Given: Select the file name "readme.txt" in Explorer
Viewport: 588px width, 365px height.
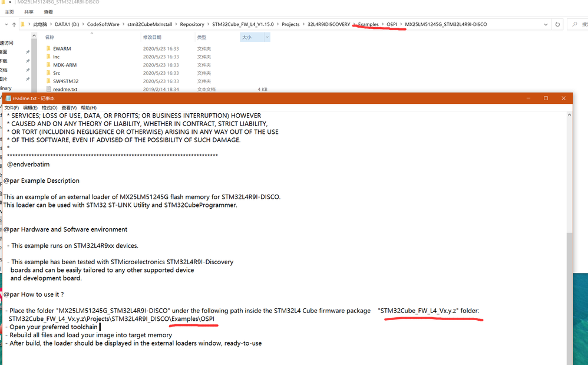Looking at the screenshot, I should pyautogui.click(x=65, y=89).
